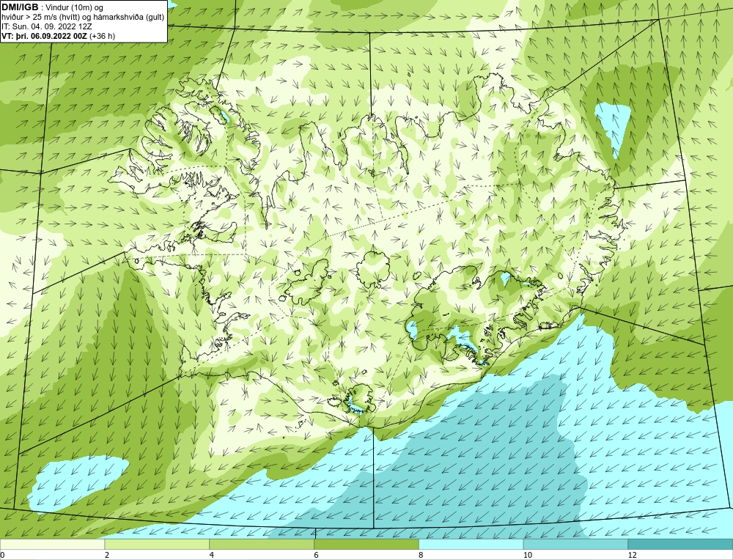Click 'hviður > 25 m/s' description line
Viewport: 733px width, 560px height.
pyautogui.click(x=83, y=17)
